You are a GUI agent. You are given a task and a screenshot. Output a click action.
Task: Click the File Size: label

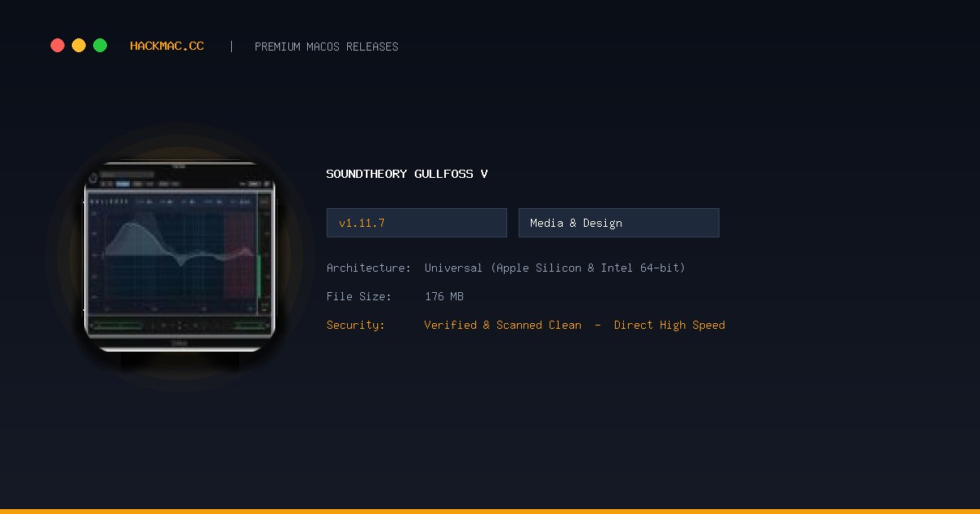[359, 296]
